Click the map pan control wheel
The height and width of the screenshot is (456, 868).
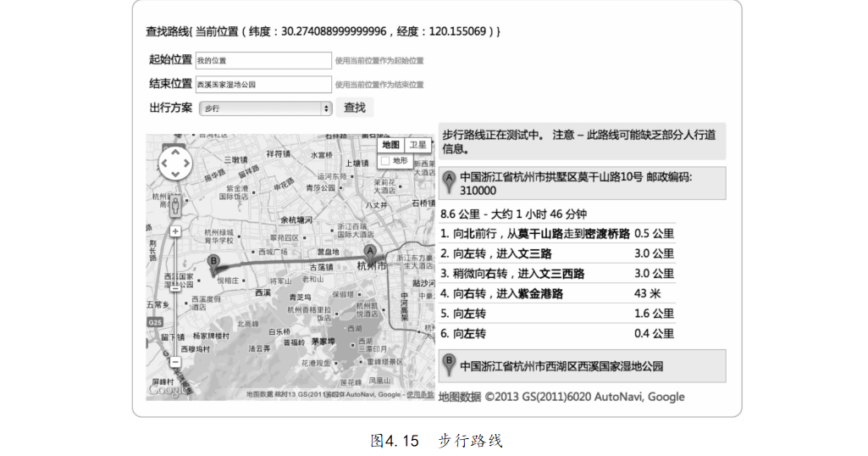click(x=175, y=162)
